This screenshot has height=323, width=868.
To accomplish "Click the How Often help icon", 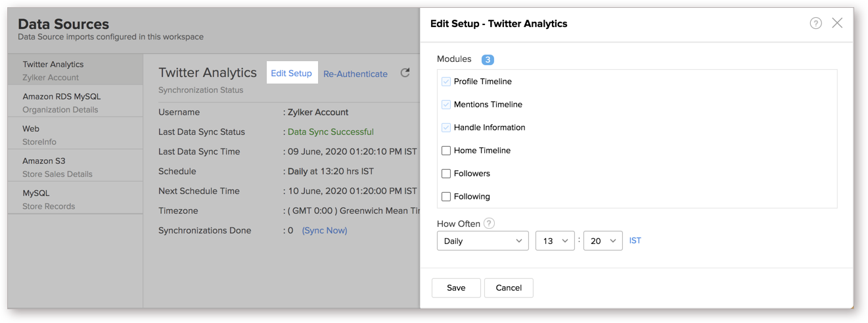I will click(x=489, y=223).
